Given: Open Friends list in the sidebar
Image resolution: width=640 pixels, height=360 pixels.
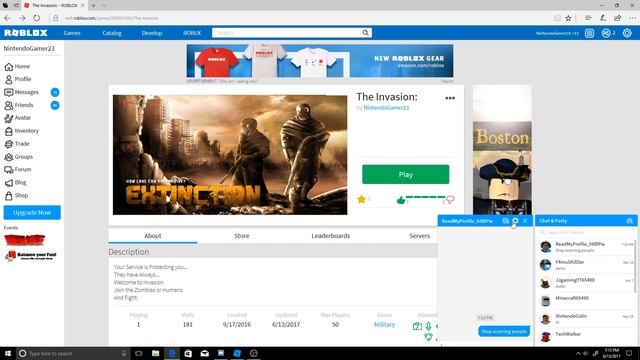Looking at the screenshot, I should (19, 105).
